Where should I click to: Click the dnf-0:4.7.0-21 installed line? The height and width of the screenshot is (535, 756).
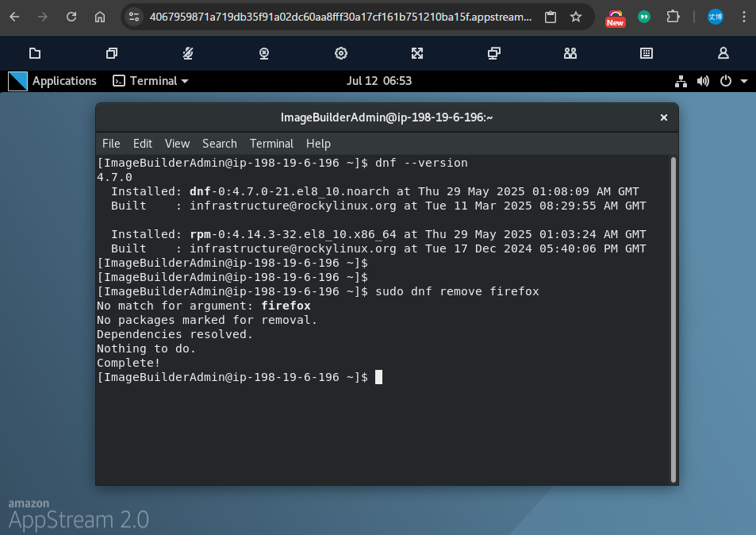375,191
